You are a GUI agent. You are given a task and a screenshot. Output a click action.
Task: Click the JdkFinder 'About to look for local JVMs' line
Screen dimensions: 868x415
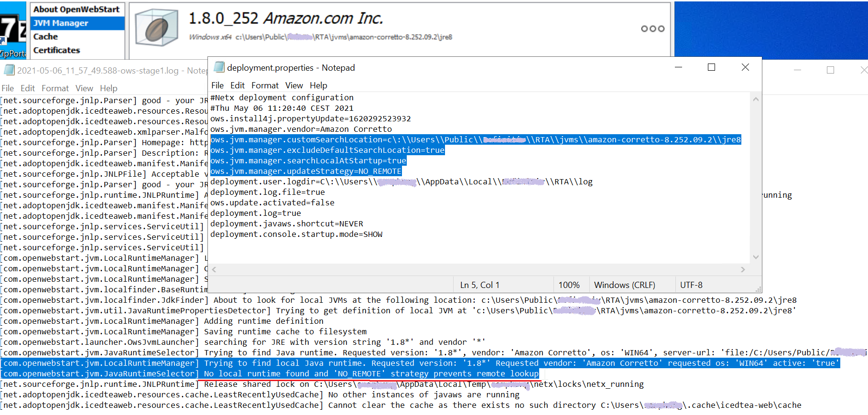399,300
